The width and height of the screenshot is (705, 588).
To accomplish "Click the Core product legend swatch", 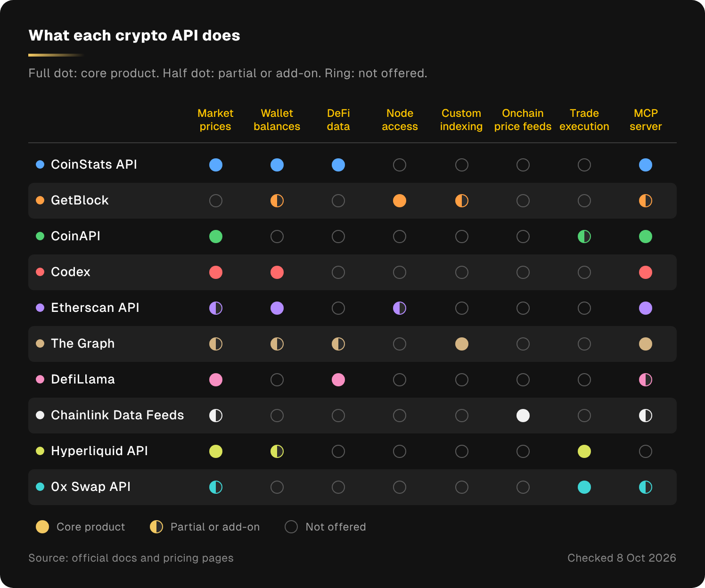I will (x=42, y=527).
